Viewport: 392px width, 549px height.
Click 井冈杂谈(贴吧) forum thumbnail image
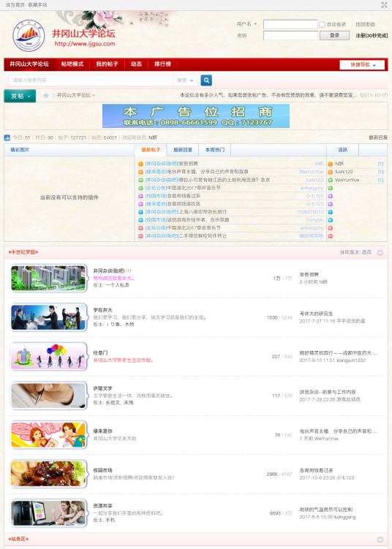pyautogui.click(x=48, y=279)
